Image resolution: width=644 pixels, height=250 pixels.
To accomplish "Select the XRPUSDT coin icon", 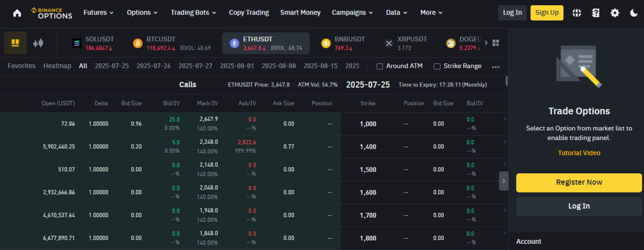I will [x=389, y=43].
